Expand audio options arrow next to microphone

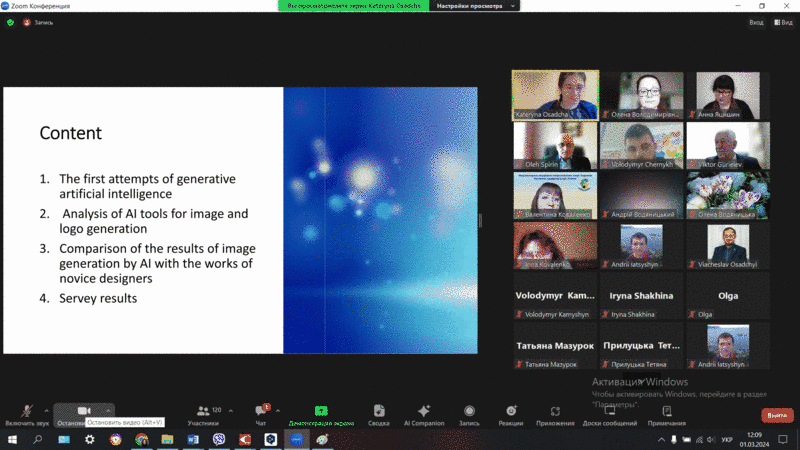click(47, 409)
